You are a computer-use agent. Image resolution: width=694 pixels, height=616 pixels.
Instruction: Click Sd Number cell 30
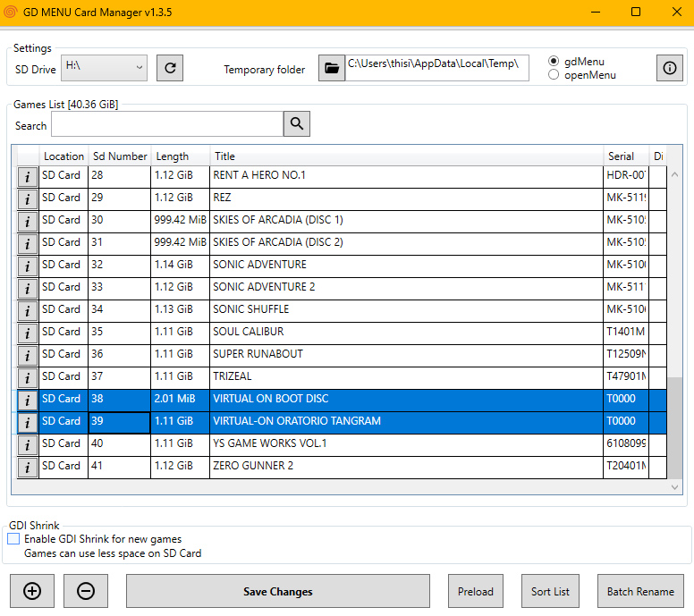click(x=120, y=222)
